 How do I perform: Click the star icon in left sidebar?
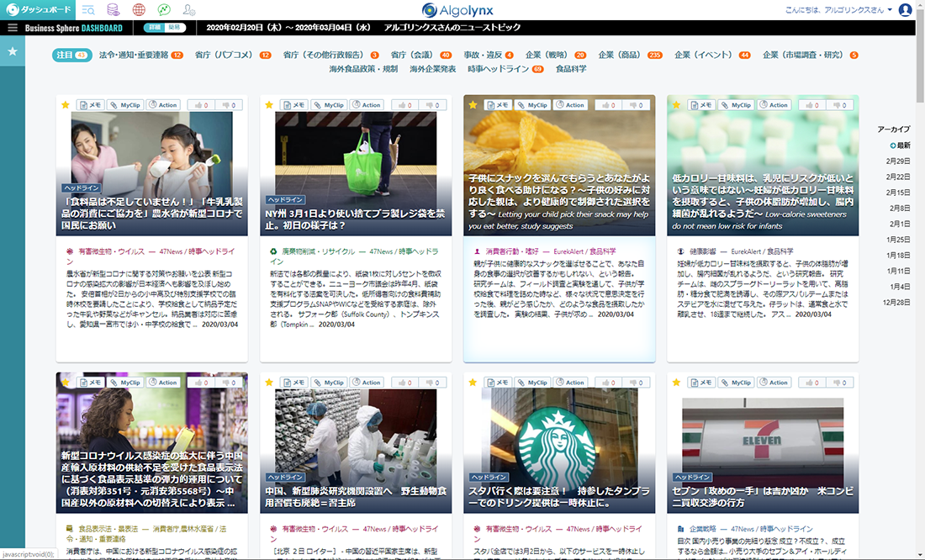tap(13, 51)
